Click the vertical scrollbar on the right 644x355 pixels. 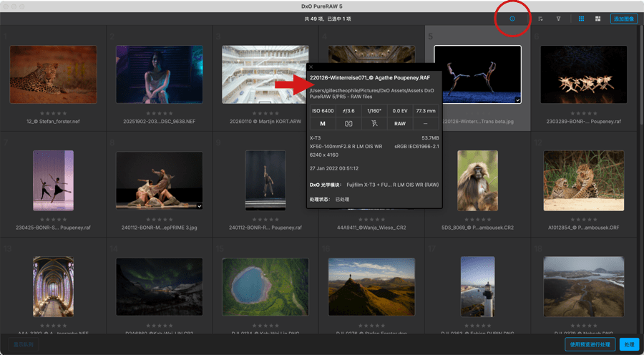(642, 76)
